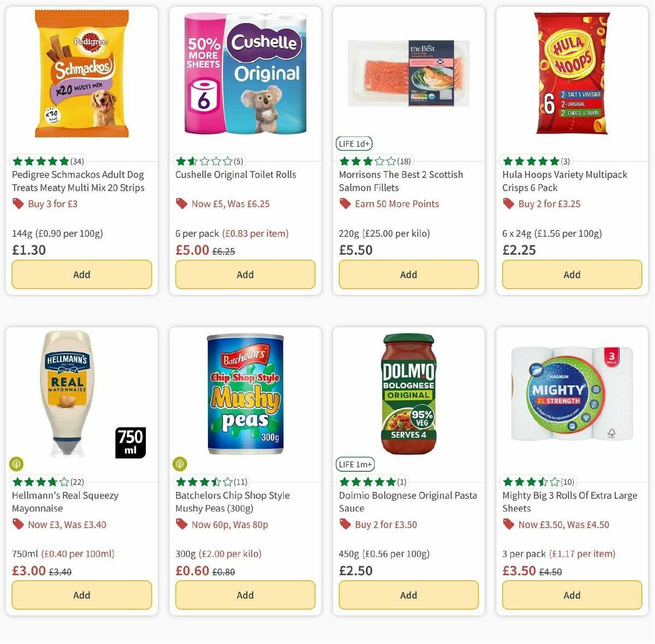Viewport: 655px width, 644px height.
Task: Click the LIFE 1d+ badge on the salmon fillets
Action: pyautogui.click(x=354, y=144)
